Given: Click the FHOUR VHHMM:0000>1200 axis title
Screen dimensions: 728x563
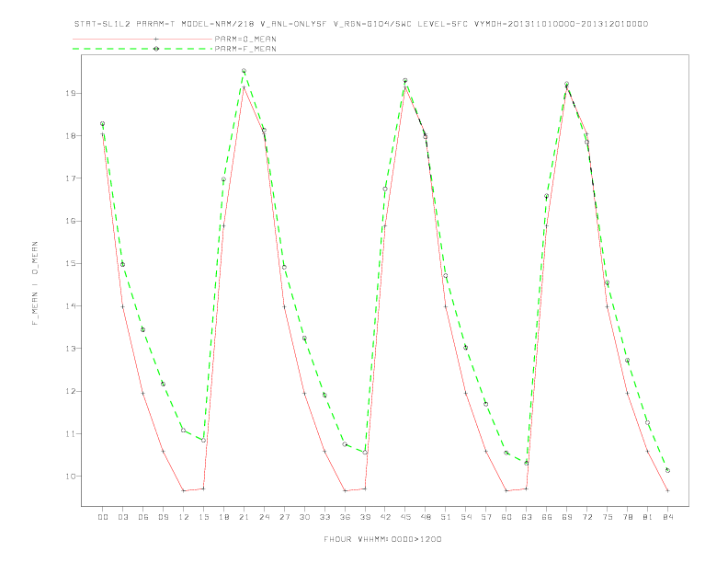Looking at the screenshot, I should pos(382,539).
